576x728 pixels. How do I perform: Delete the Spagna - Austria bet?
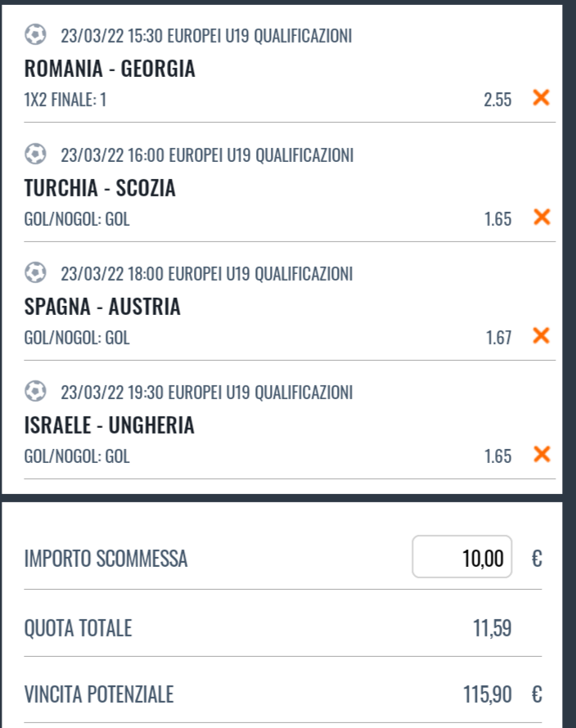(x=541, y=335)
